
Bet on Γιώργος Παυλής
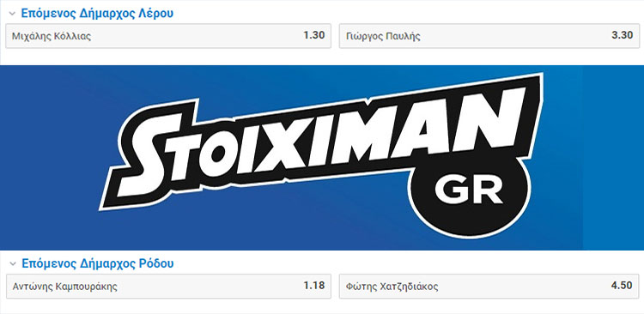489,36
